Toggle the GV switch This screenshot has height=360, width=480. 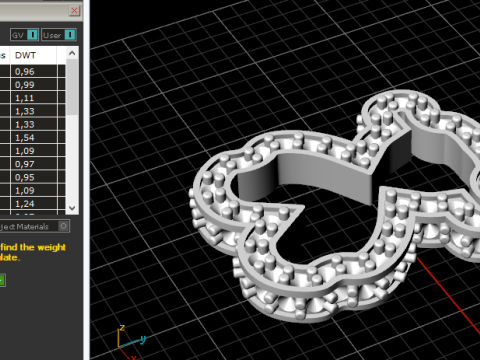tap(24, 35)
